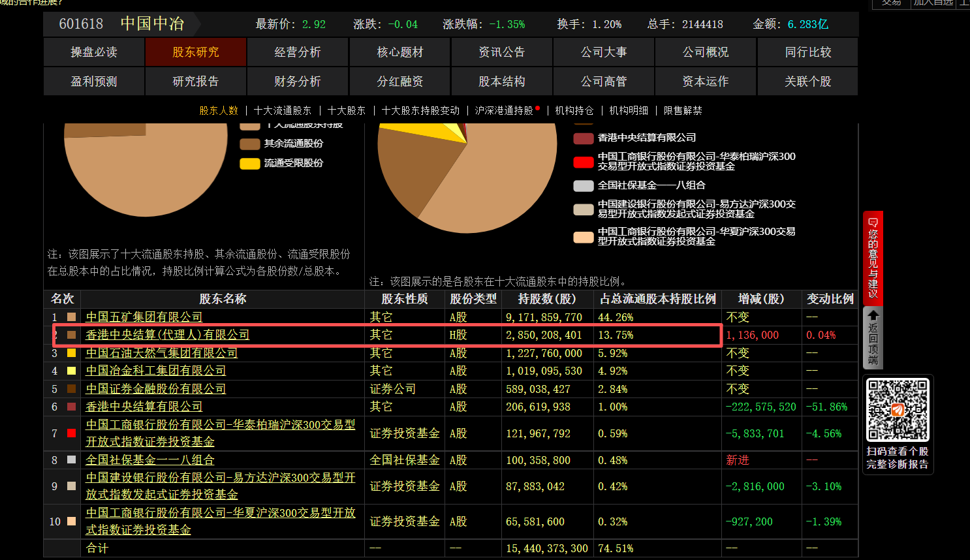The height and width of the screenshot is (560, 970).
Task: Go to the 股本结构 tab
Action: coord(502,82)
